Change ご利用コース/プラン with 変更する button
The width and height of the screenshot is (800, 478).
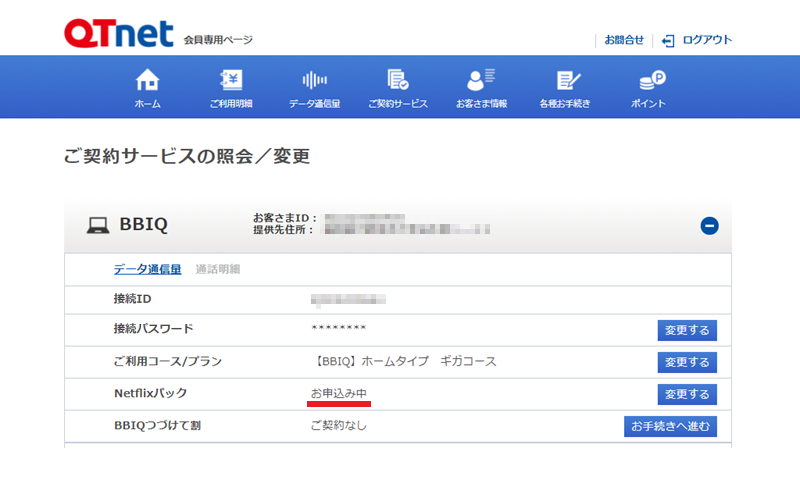(687, 362)
